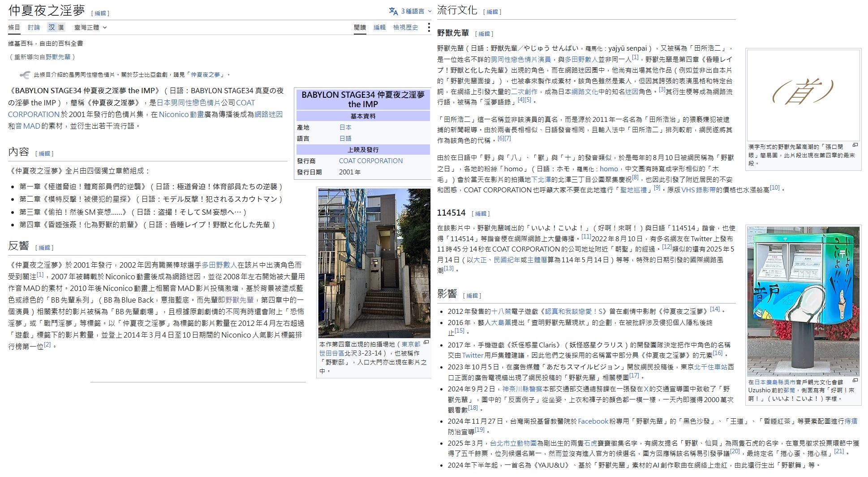Open the 檢視歷史 tab
Viewport: 868px width, 477px height.
405,27
